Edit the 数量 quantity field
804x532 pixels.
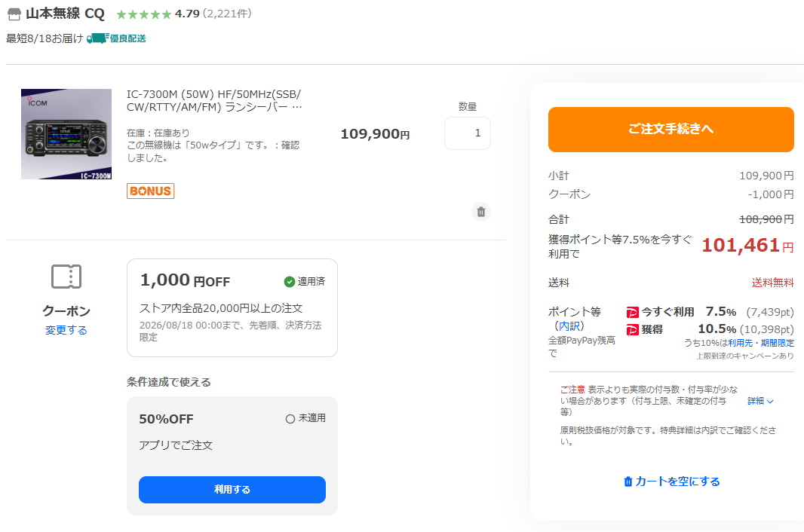467,133
